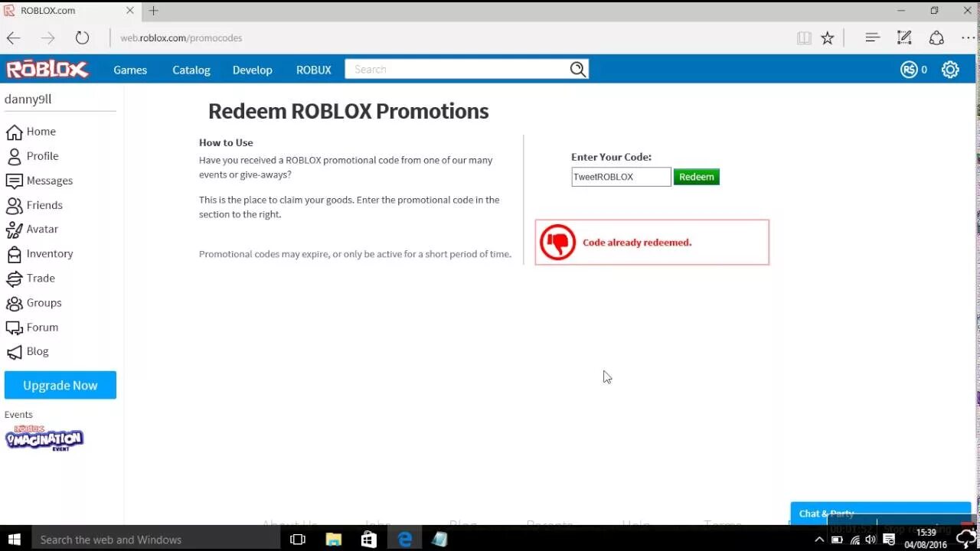Click the Groups icon in sidebar
Image resolution: width=980 pixels, height=551 pixels.
coord(14,302)
